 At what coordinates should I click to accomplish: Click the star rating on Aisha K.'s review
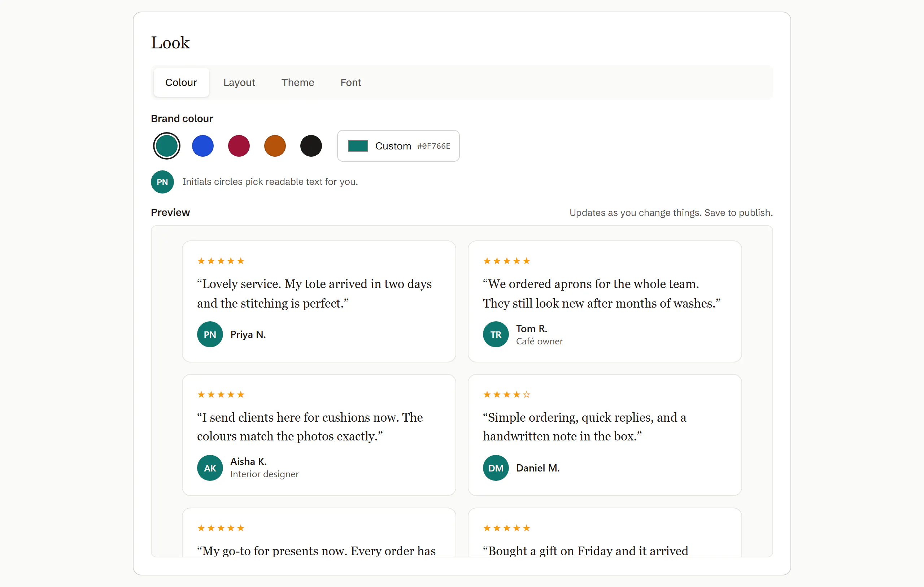click(x=221, y=395)
